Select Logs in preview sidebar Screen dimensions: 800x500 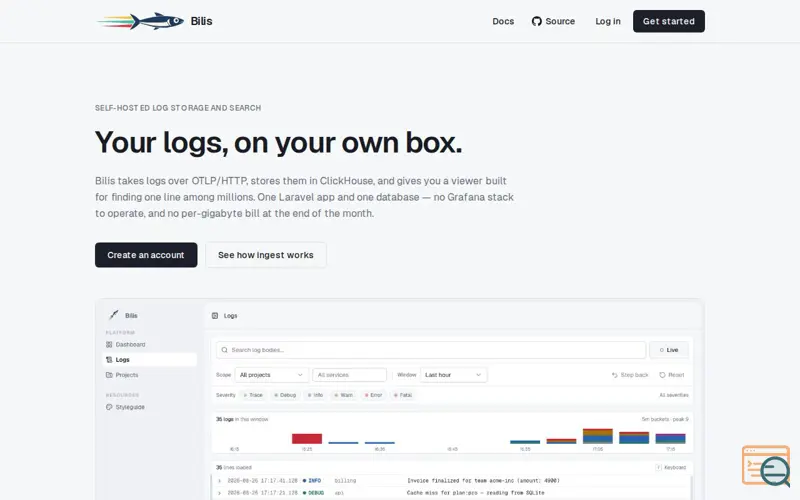coord(149,360)
